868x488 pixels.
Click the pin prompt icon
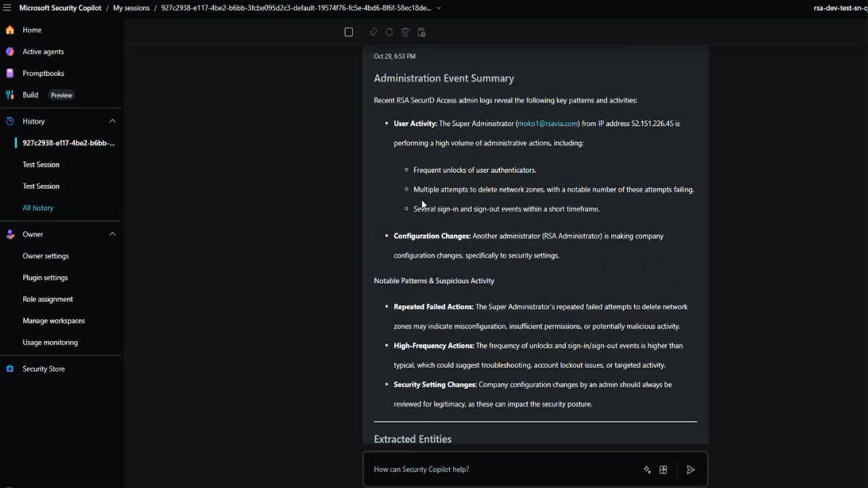374,32
